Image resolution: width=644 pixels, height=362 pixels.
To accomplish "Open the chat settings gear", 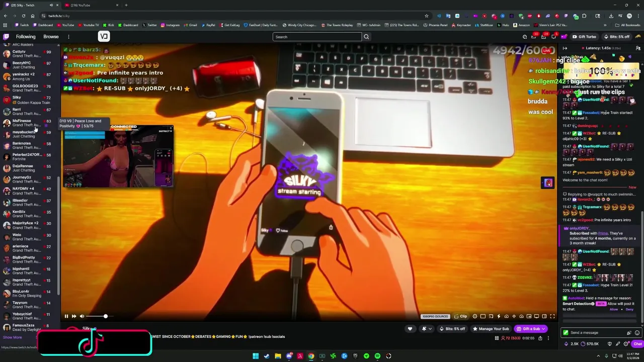I will click(x=626, y=344).
